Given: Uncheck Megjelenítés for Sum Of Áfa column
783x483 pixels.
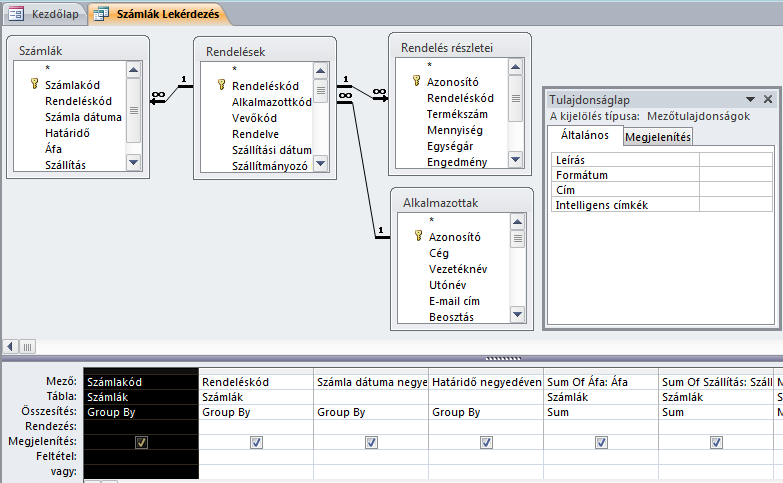Looking at the screenshot, I should click(x=601, y=443).
